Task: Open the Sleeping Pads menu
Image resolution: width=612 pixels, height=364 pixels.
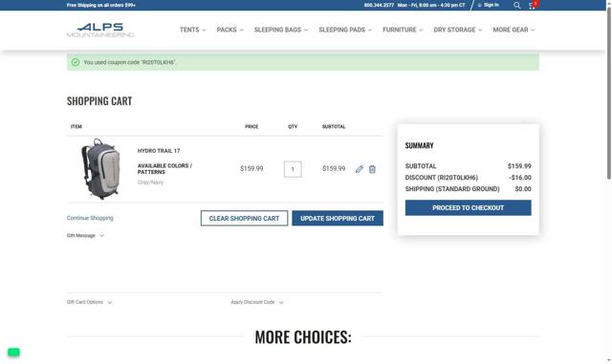Action: click(x=345, y=30)
